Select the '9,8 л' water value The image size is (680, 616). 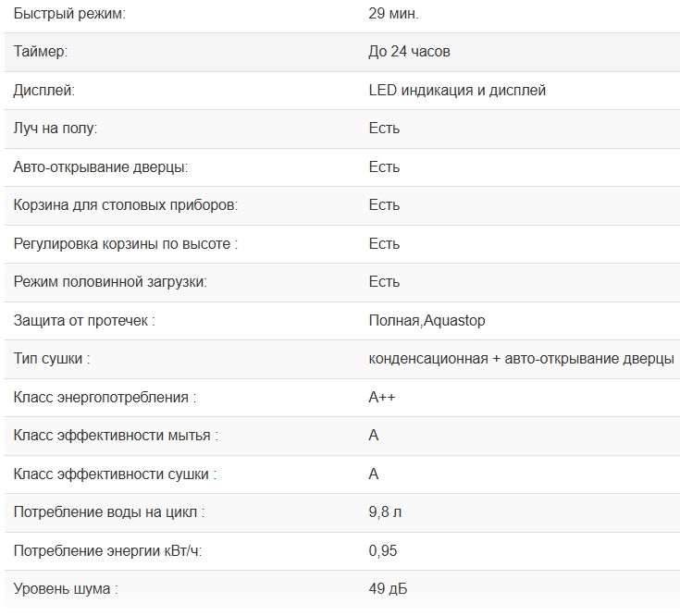click(386, 512)
